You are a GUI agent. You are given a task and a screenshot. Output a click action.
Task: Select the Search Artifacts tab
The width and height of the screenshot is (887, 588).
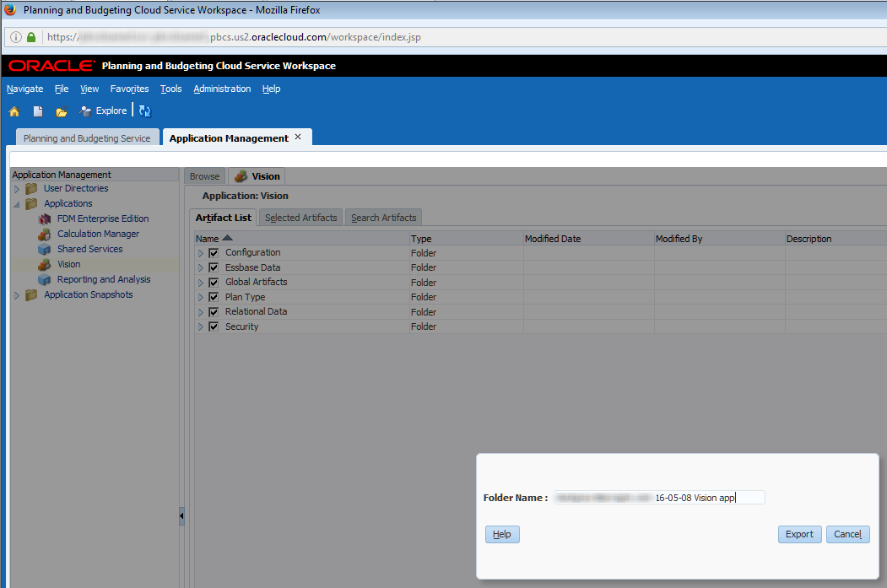point(383,218)
